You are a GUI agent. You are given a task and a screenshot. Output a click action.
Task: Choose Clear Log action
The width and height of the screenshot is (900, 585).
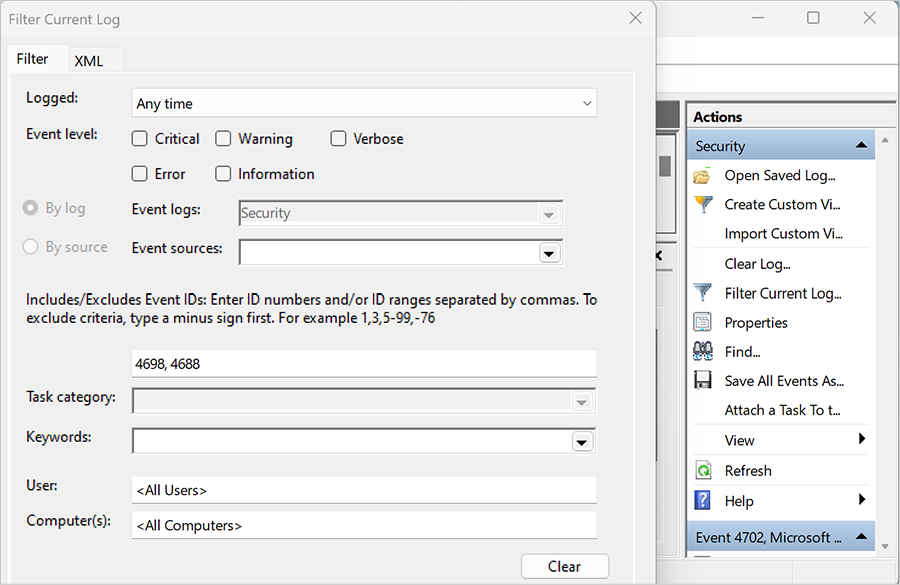coord(757,264)
